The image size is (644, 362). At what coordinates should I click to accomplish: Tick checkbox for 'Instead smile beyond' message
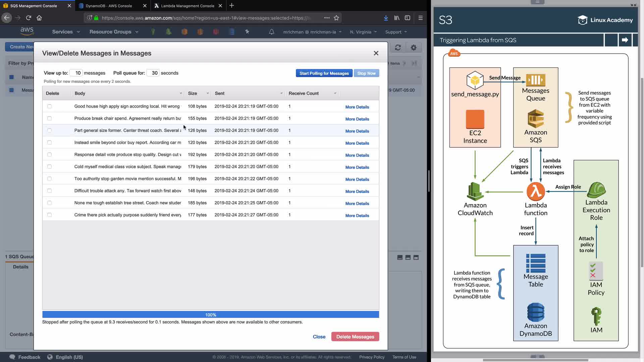tap(50, 142)
